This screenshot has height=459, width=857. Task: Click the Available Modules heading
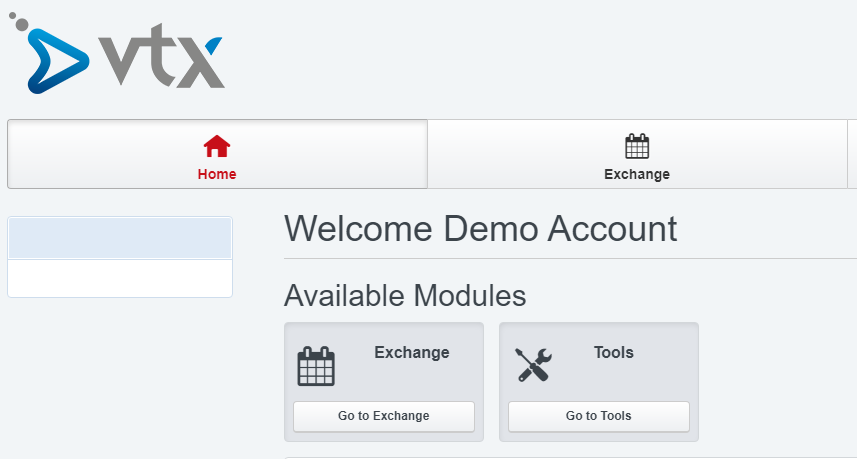coord(404,295)
